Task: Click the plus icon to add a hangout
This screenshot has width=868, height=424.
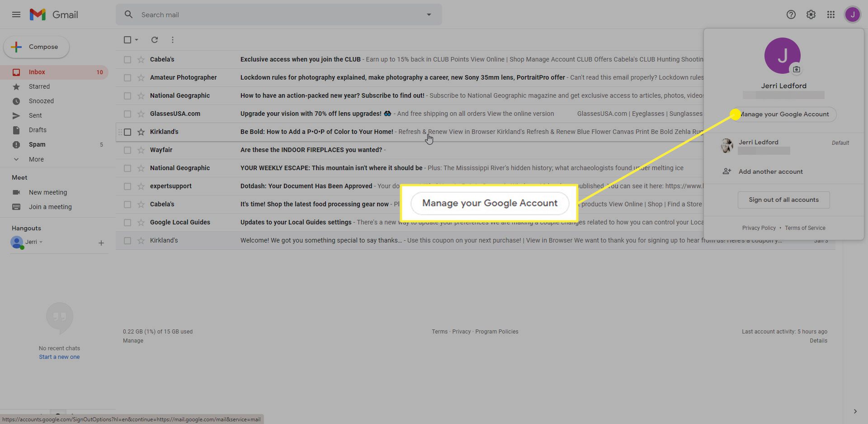Action: [101, 243]
